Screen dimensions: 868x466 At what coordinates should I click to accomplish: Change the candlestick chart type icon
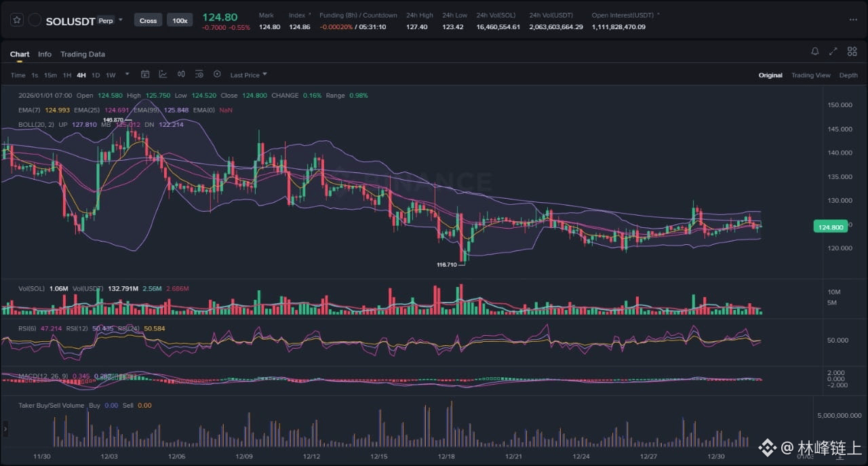tap(181, 75)
